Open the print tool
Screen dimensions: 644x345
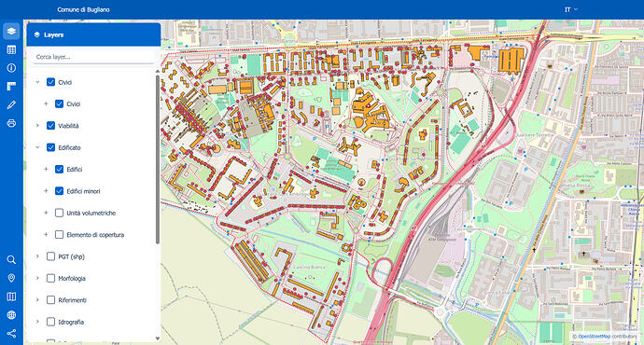click(11, 123)
